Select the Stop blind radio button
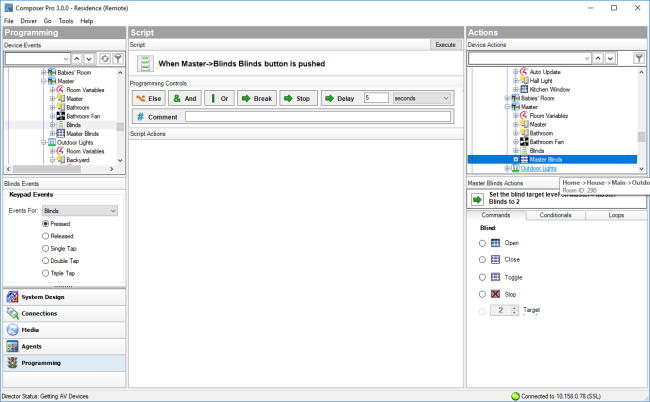650x402 pixels. 482,294
